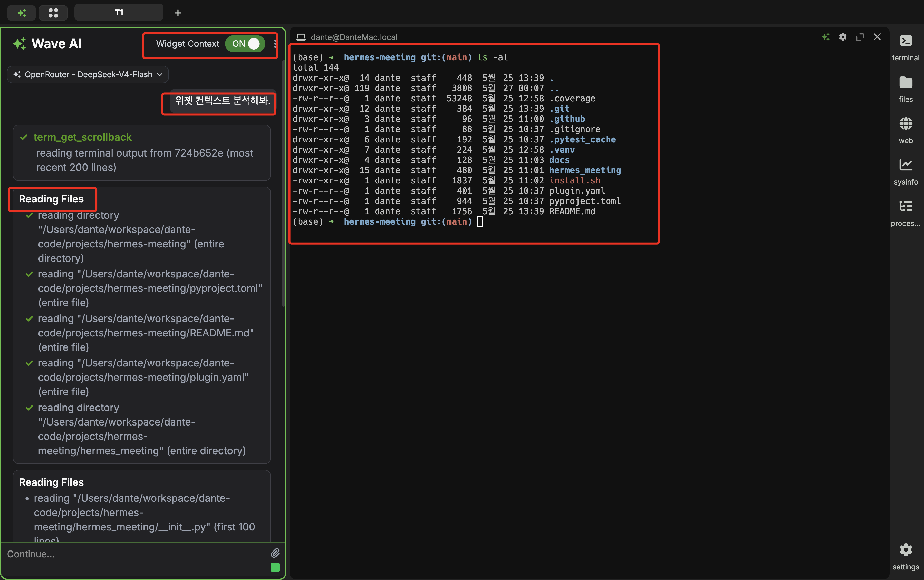Add a new tab with plus icon
The height and width of the screenshot is (580, 924).
point(178,13)
